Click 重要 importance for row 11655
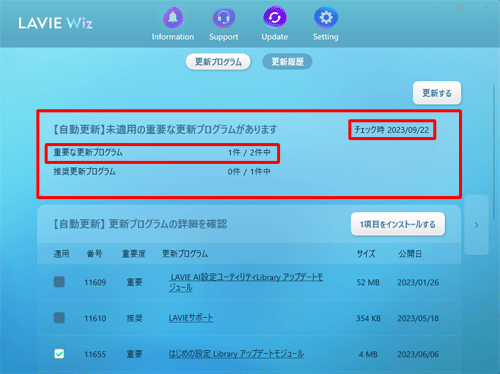Screen dimensions: 500x374 pos(134,354)
